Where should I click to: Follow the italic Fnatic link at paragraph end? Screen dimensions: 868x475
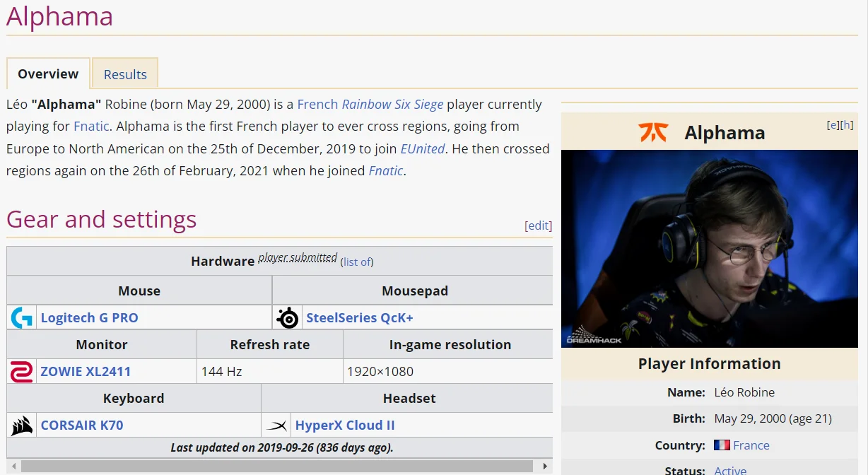point(386,170)
